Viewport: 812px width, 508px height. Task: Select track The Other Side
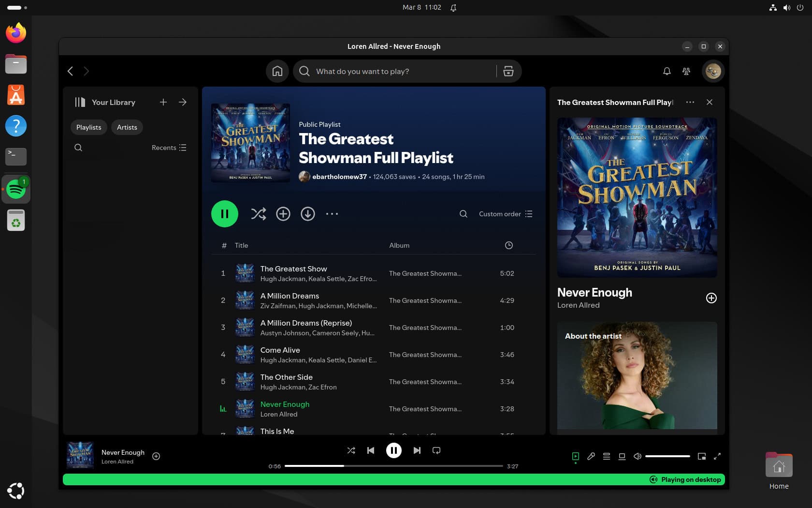point(373,382)
